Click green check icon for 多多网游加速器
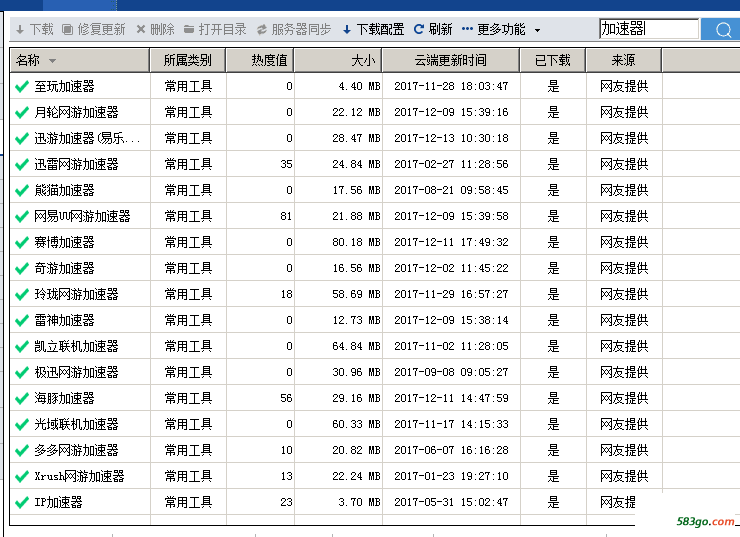Image resolution: width=740 pixels, height=537 pixels. point(22,451)
